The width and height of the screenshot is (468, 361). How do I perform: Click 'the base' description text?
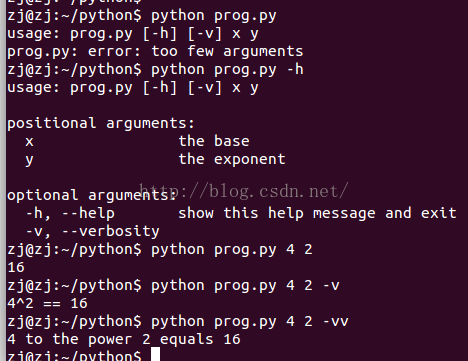click(x=214, y=141)
